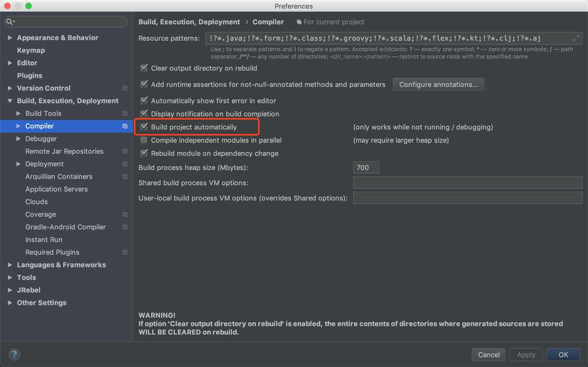The width and height of the screenshot is (588, 367).
Task: Click the icon before For current project
Action: 299,22
